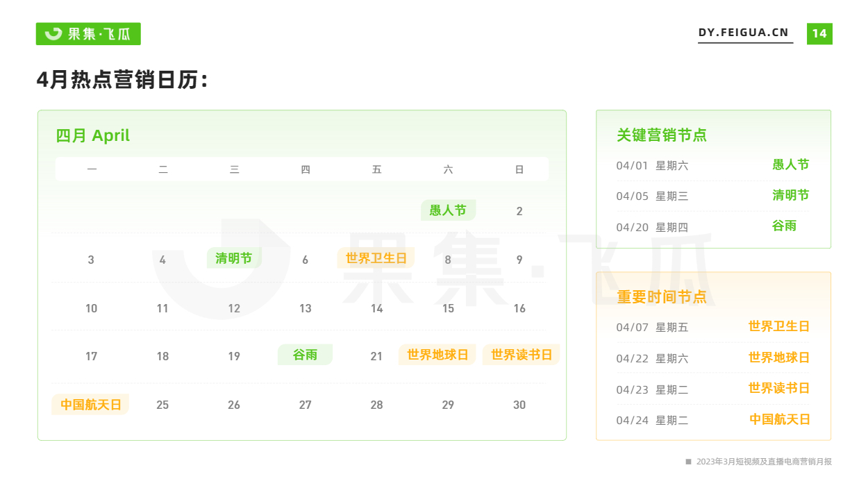Select the 谷雨 calendar tag
The width and height of the screenshot is (868, 488).
tap(305, 355)
